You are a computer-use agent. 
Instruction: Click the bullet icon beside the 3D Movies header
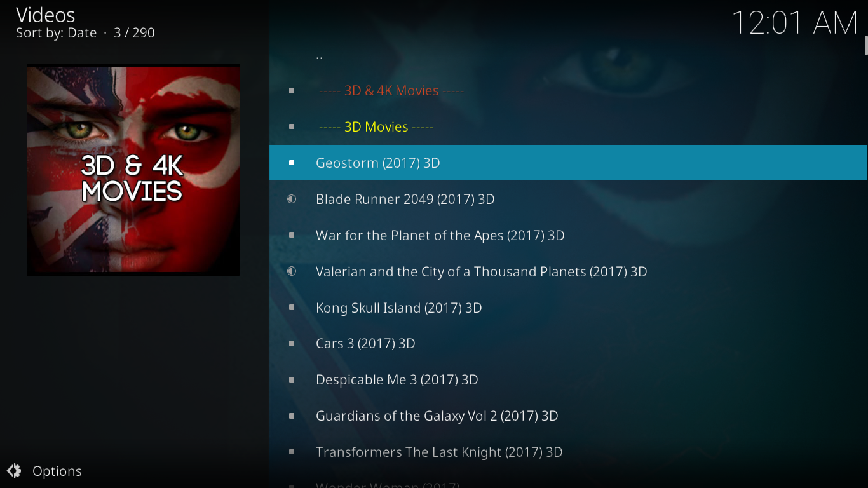tap(292, 126)
